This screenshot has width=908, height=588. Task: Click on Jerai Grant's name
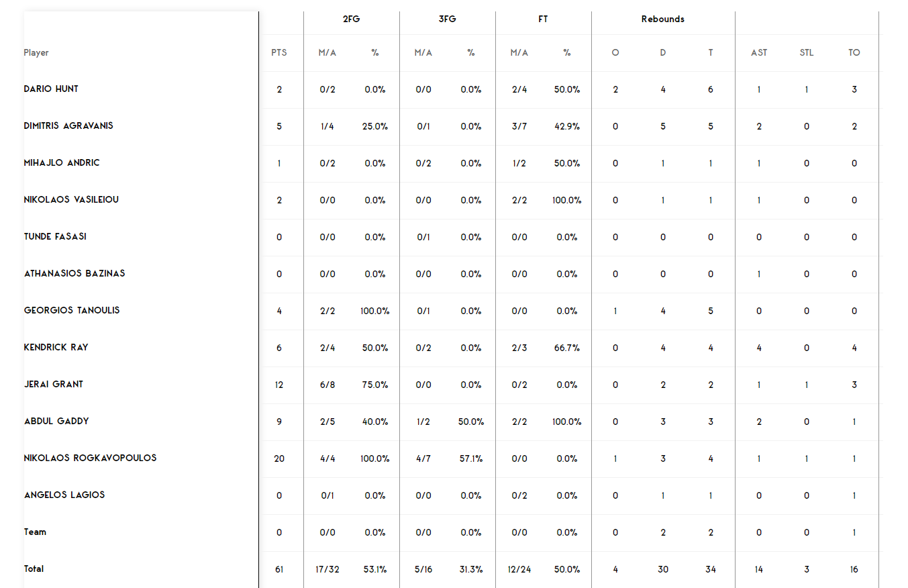tap(54, 385)
